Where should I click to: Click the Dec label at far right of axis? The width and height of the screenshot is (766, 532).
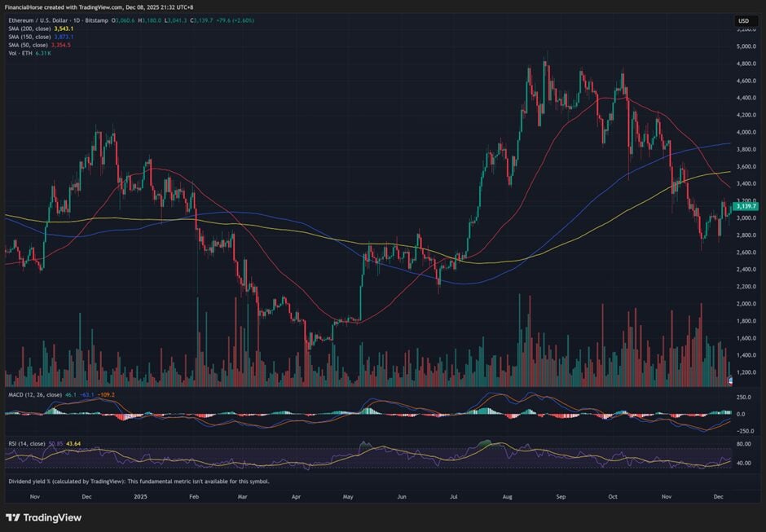tap(717, 495)
